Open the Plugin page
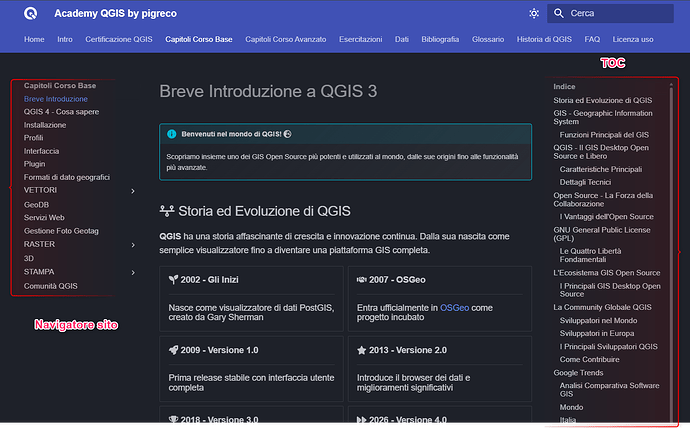The height and width of the screenshot is (428, 690). 34,164
